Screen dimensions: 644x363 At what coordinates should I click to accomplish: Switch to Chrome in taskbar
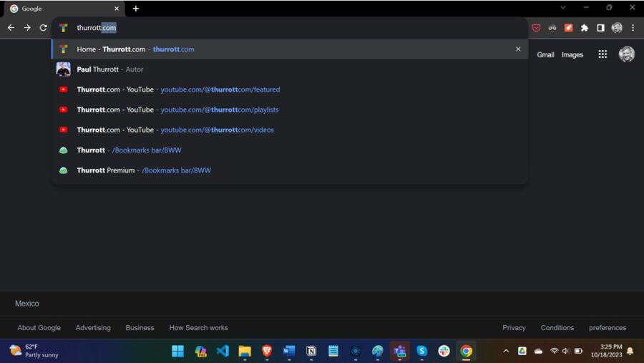[466, 351]
